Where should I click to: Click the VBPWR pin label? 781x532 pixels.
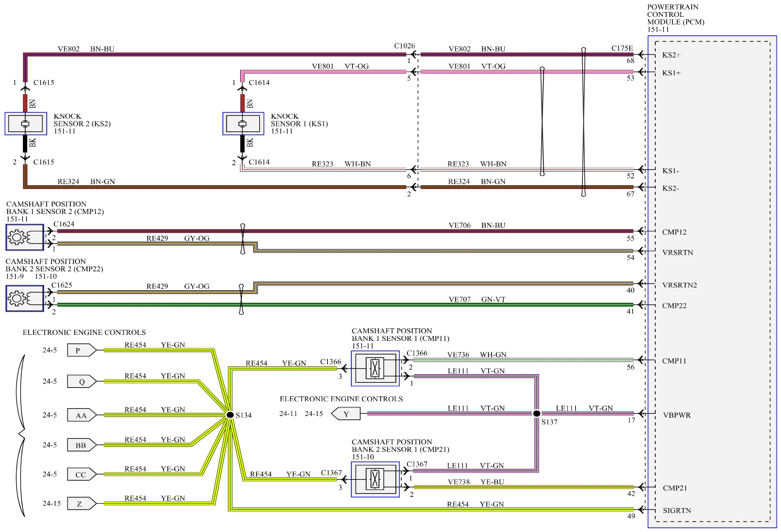676,415
